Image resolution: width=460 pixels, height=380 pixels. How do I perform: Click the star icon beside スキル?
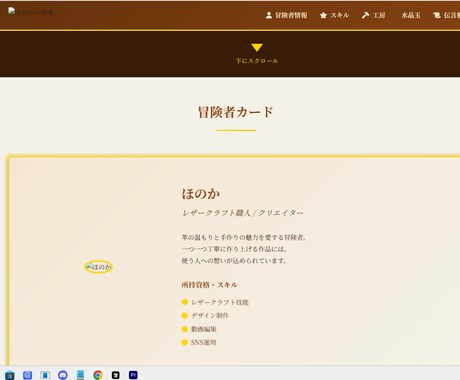[323, 15]
